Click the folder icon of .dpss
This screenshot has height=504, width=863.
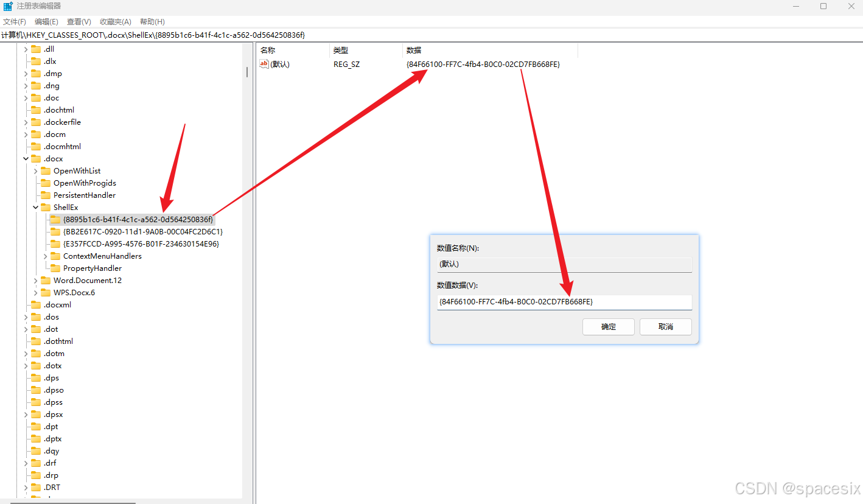pos(36,402)
